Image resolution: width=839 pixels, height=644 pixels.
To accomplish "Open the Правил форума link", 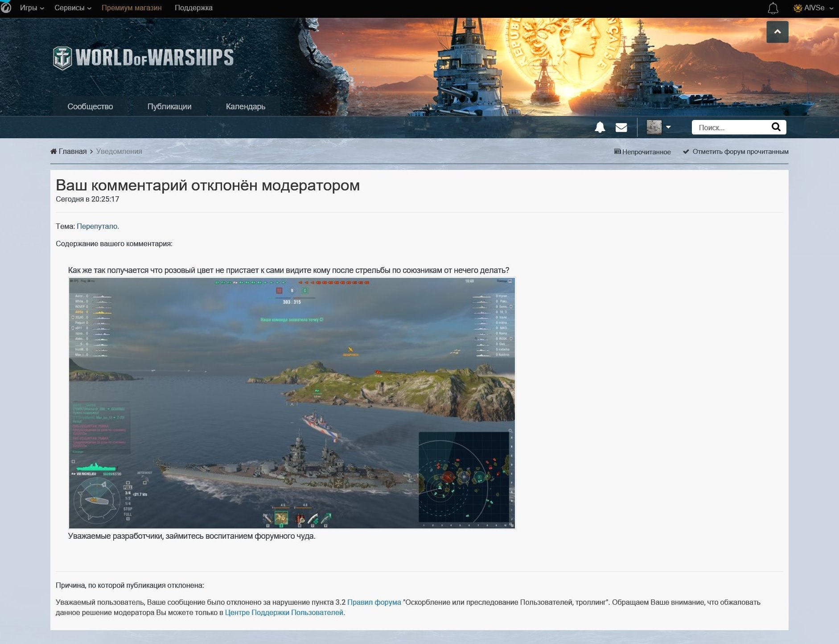I will tap(374, 602).
